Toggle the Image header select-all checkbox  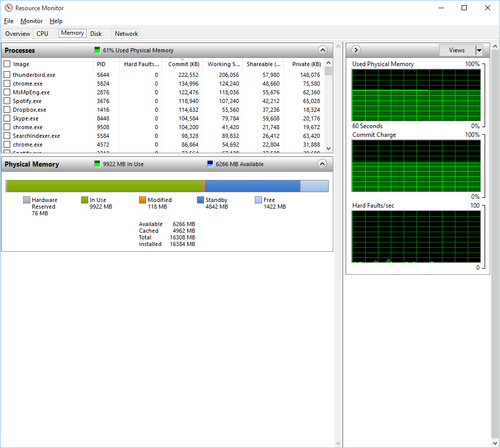point(7,64)
